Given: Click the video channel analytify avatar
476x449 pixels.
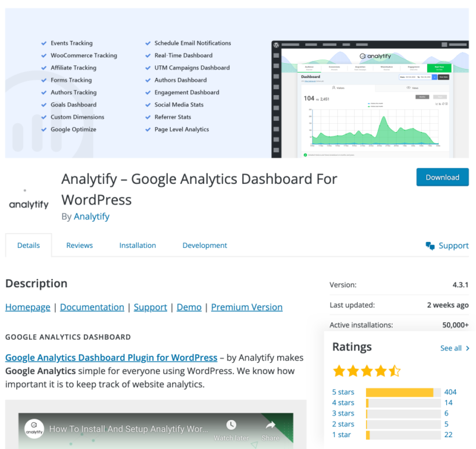Looking at the screenshot, I should pyautogui.click(x=34, y=429).
